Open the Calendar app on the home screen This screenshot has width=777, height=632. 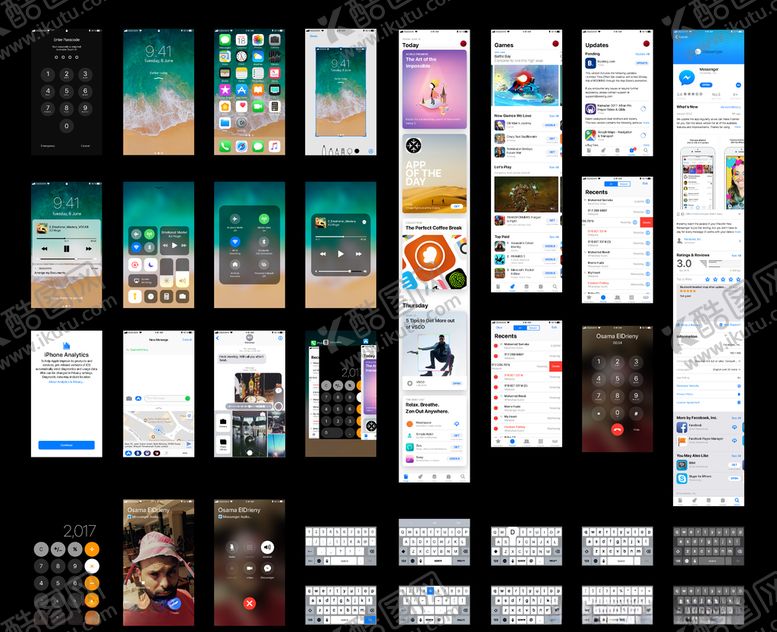(x=241, y=40)
